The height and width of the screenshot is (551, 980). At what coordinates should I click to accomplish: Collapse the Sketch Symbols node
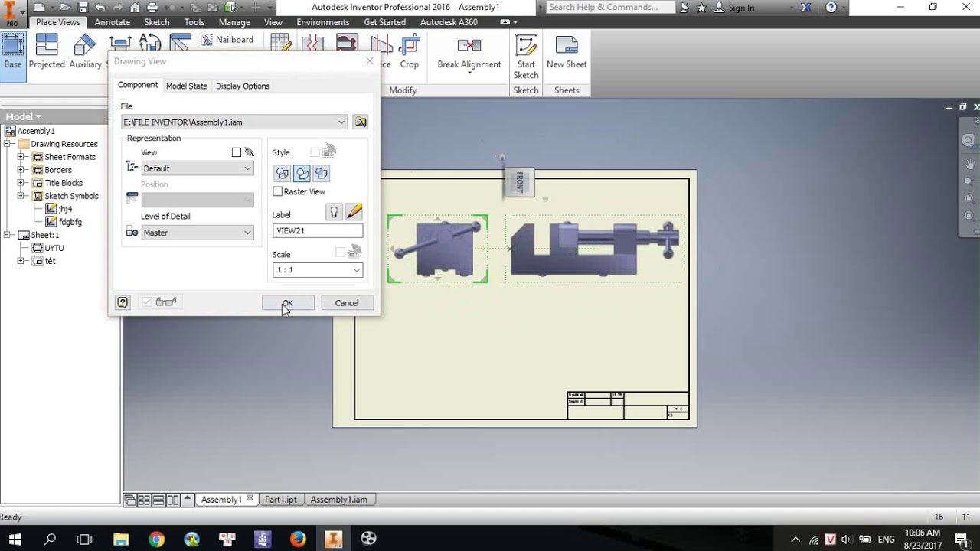21,196
